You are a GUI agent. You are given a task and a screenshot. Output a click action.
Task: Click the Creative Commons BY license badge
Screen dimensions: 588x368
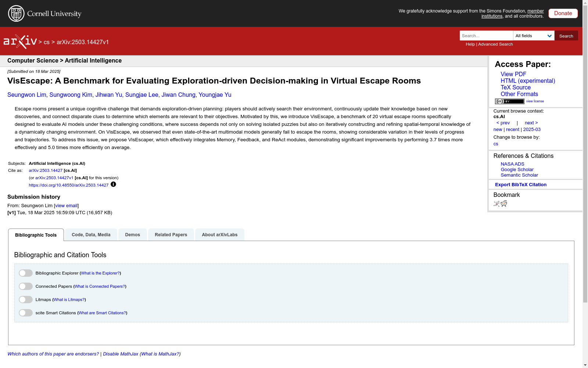tap(509, 101)
